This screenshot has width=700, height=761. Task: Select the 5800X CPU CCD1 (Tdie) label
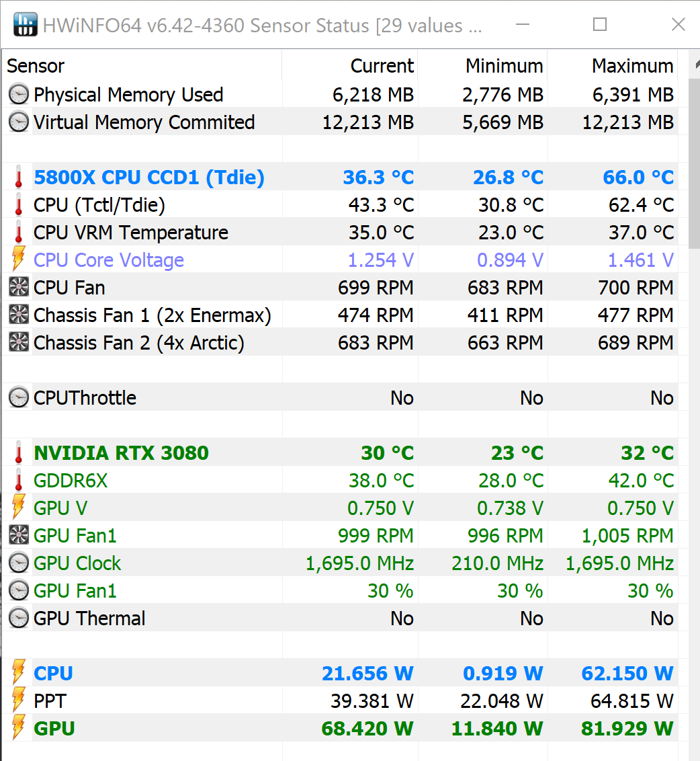coord(149,177)
